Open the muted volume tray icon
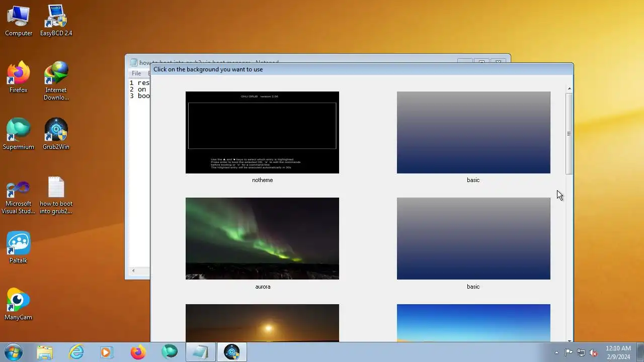This screenshot has width=644, height=362. point(593,352)
